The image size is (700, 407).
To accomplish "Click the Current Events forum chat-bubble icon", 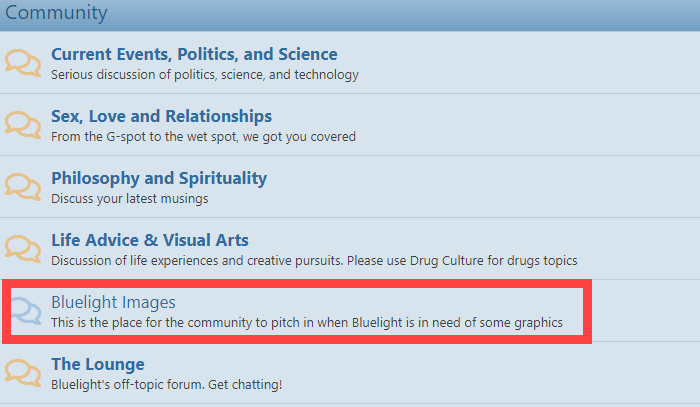I will point(23,63).
